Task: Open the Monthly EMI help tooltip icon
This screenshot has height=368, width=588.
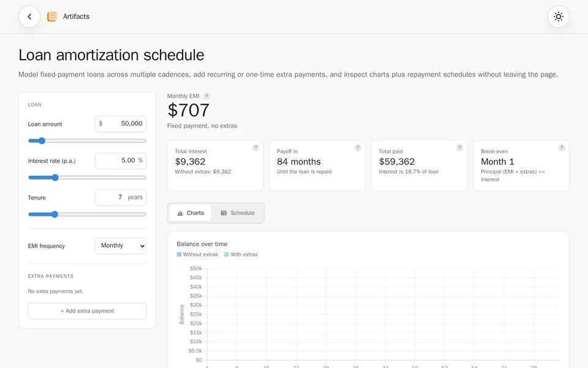Action: click(x=206, y=96)
